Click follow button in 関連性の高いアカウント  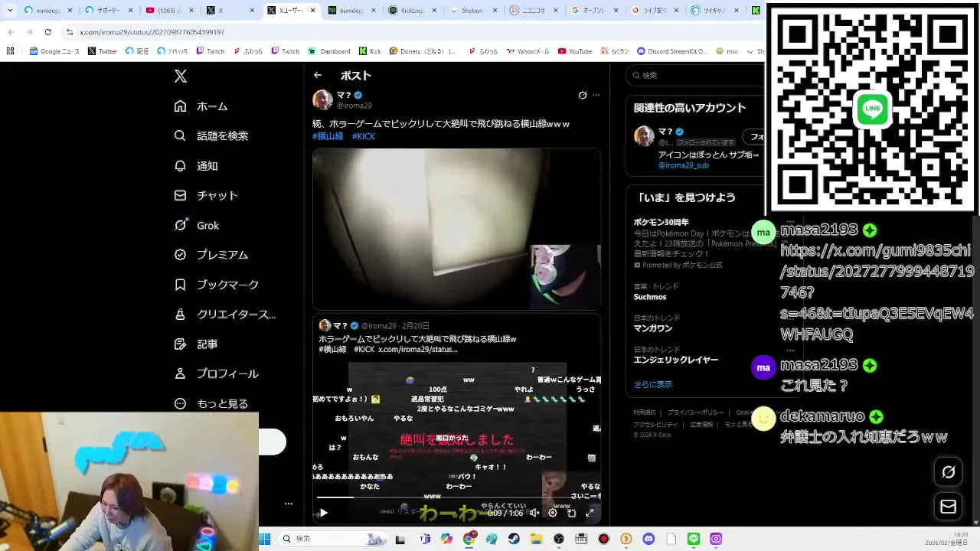pos(755,136)
